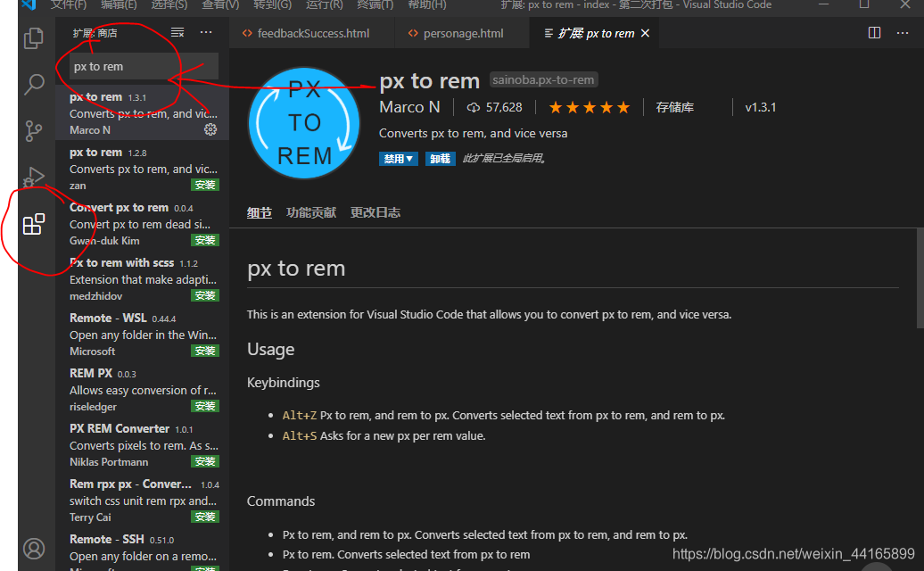The image size is (924, 571).
Task: Install PX REM Converter by Niklas Portmann
Action: (205, 462)
